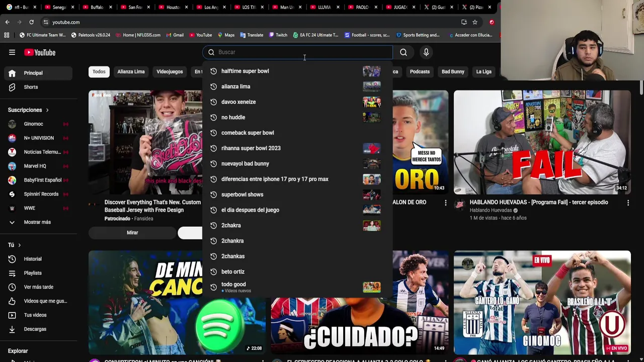The height and width of the screenshot is (362, 644).
Task: Activate voice search microphone
Action: (426, 52)
